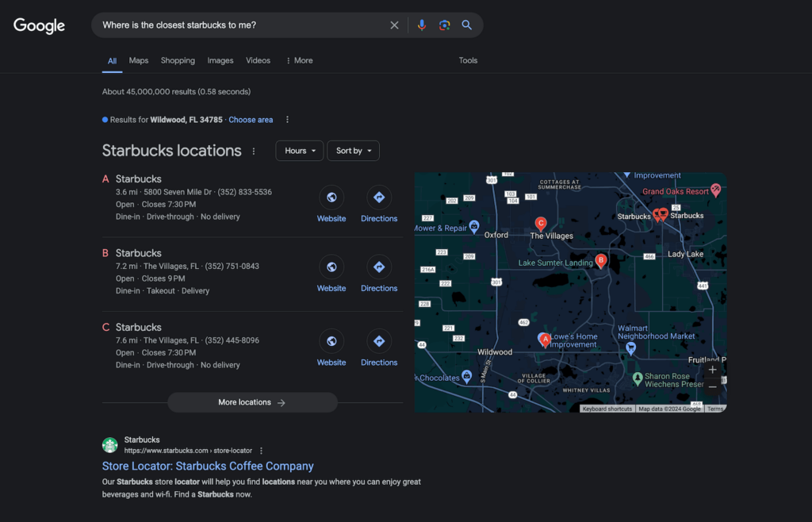Click Keyboard shortcuts on the map
Viewport: 812px width, 522px height.
coord(607,409)
